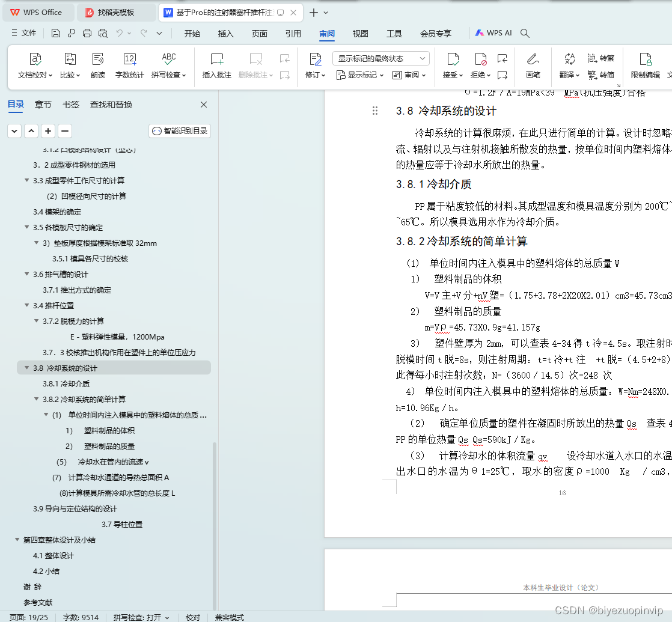
Task: Click the export to PDF icon
Action: click(71, 33)
